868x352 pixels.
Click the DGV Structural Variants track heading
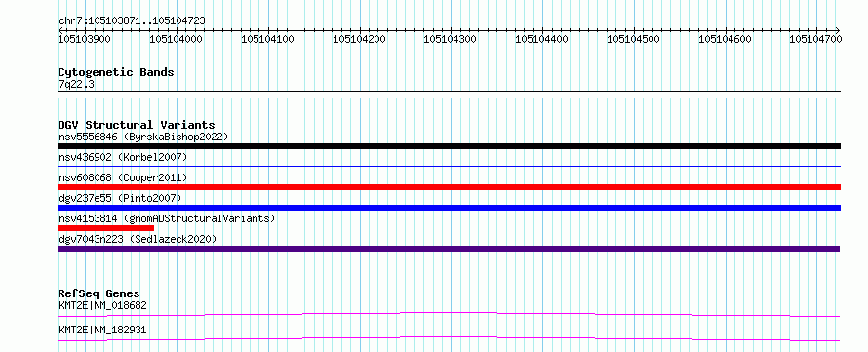[137, 125]
